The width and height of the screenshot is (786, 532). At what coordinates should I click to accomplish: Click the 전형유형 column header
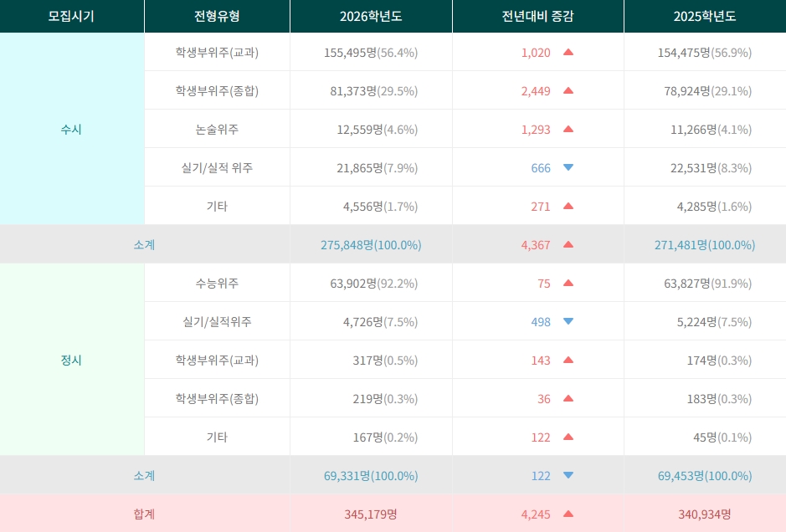pyautogui.click(x=217, y=16)
